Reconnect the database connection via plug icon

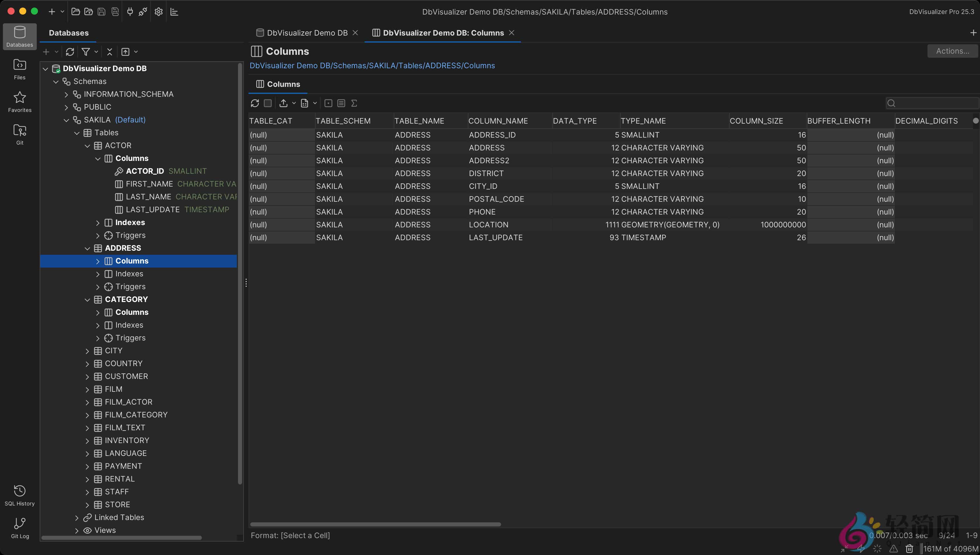click(130, 11)
